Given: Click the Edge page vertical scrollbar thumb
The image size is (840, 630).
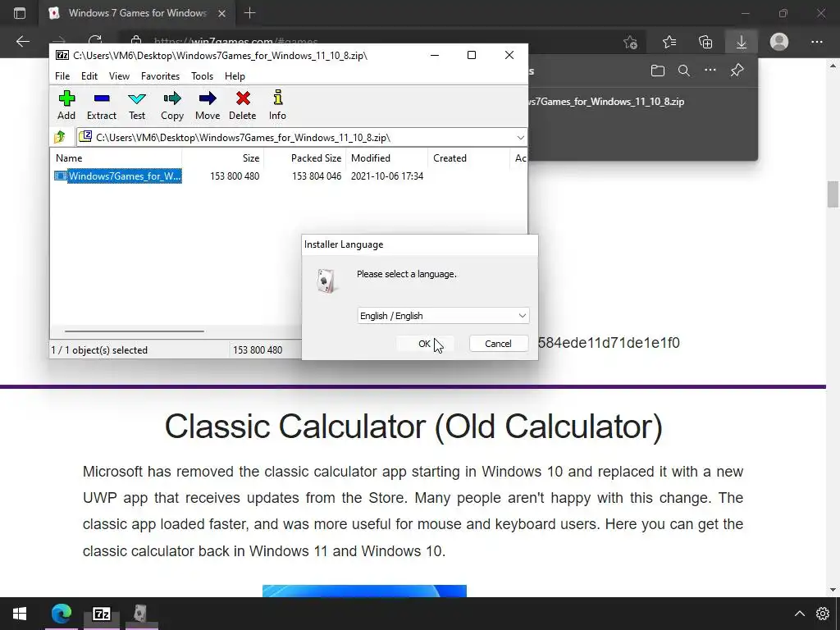Looking at the screenshot, I should click(x=833, y=194).
